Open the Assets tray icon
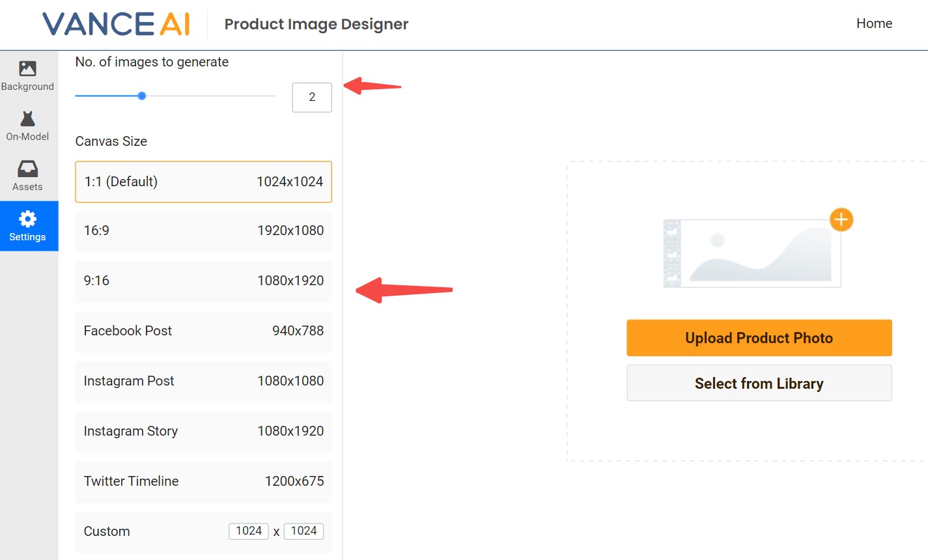Image resolution: width=928 pixels, height=560 pixels. 27,169
